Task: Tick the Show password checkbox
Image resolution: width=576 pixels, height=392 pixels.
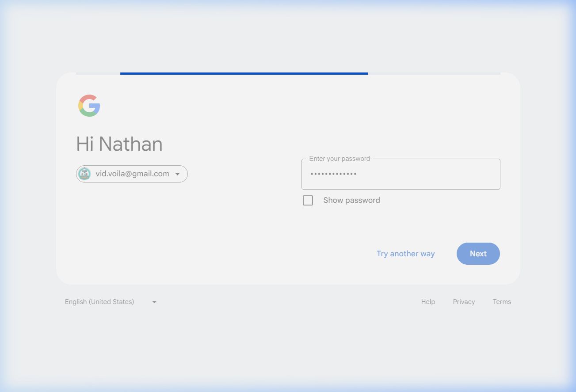Action: (x=308, y=201)
